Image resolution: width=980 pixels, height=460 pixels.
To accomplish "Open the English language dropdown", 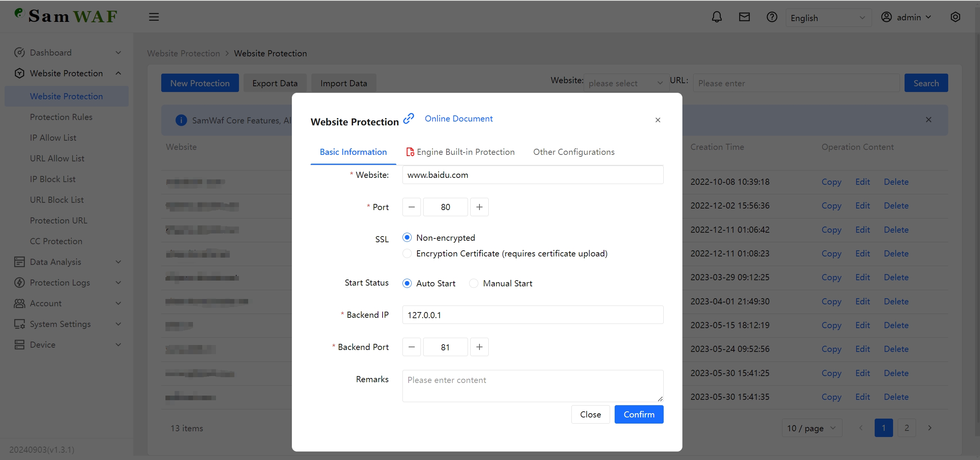I will pyautogui.click(x=828, y=18).
